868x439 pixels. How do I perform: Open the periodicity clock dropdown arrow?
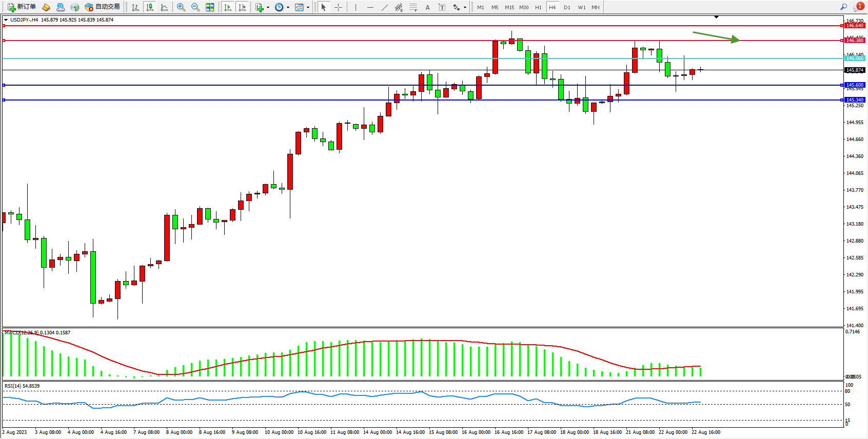pyautogui.click(x=288, y=7)
